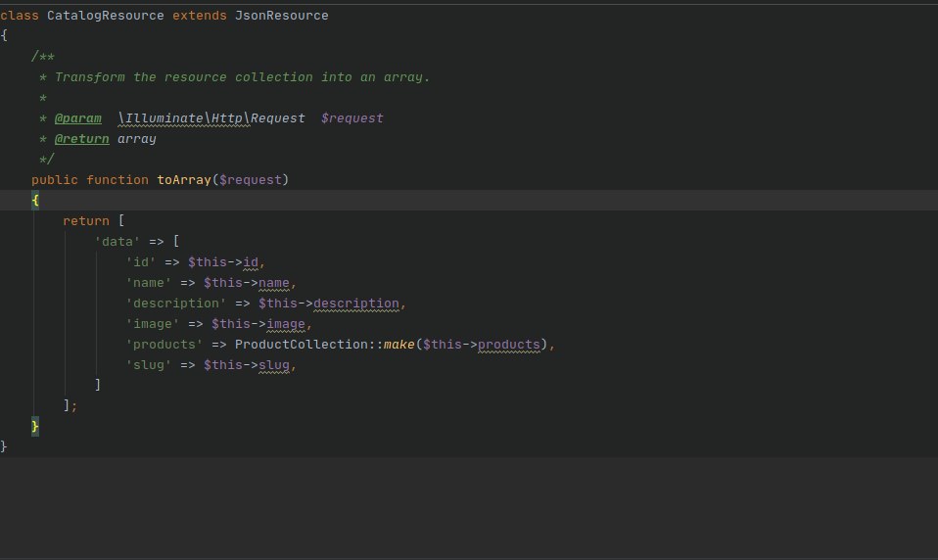Click the JsonResource parent class name

pyautogui.click(x=281, y=16)
